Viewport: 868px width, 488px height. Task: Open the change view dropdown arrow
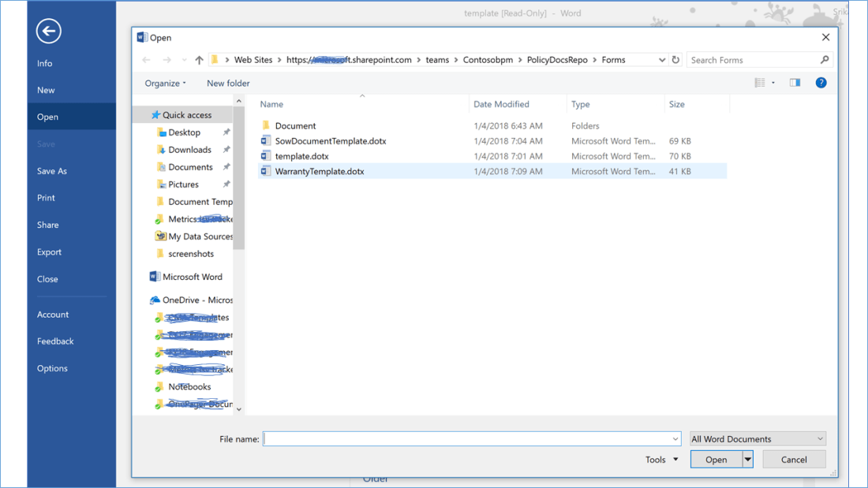pos(773,83)
